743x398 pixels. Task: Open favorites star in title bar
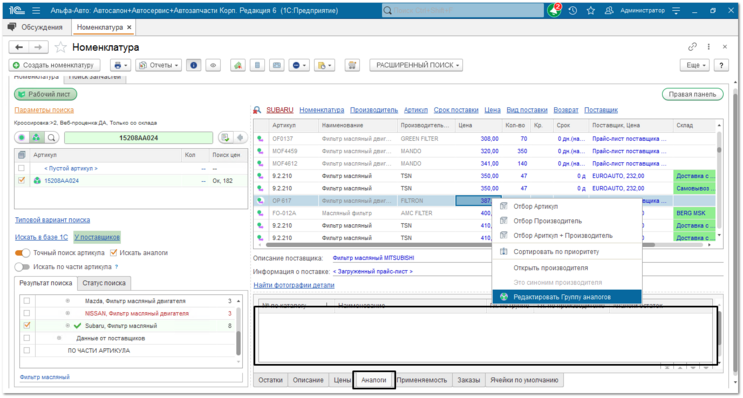pos(591,10)
